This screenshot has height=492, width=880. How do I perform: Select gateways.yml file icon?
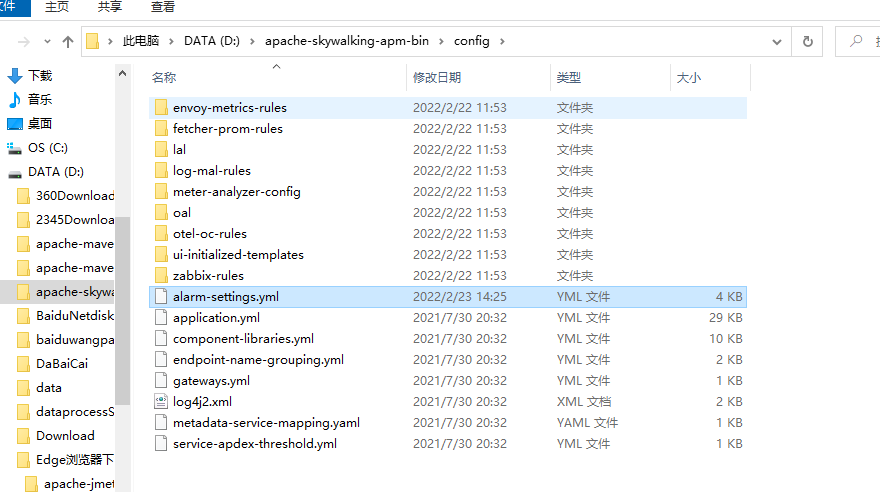coord(161,380)
